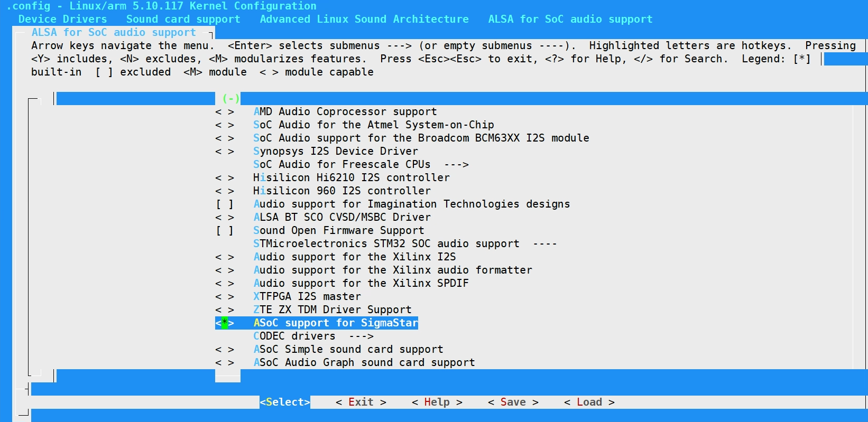Viewport: 868px width, 422px height.
Task: Open CODEC drivers submenu arrow
Action: point(361,336)
